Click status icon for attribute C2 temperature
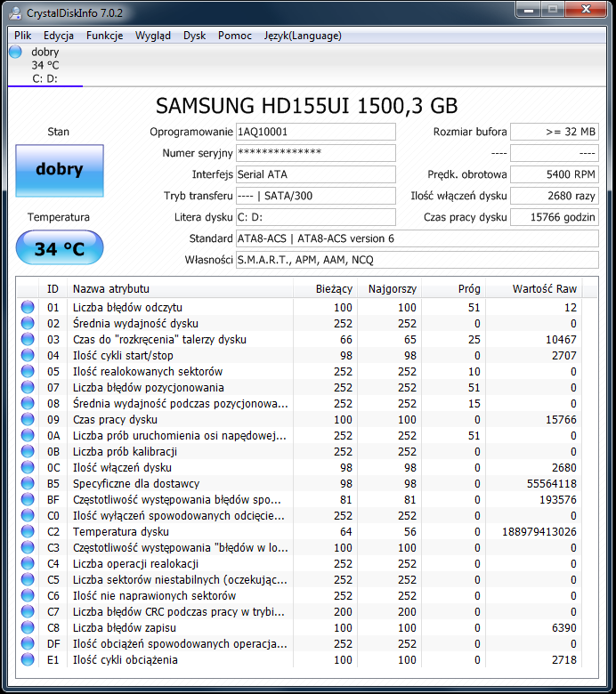 (28, 532)
